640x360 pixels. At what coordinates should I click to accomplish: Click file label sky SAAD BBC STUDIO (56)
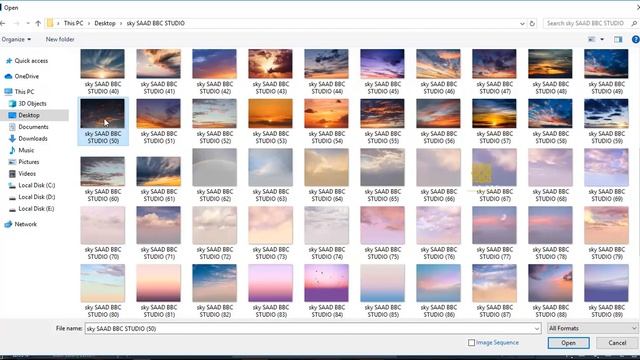click(x=438, y=137)
